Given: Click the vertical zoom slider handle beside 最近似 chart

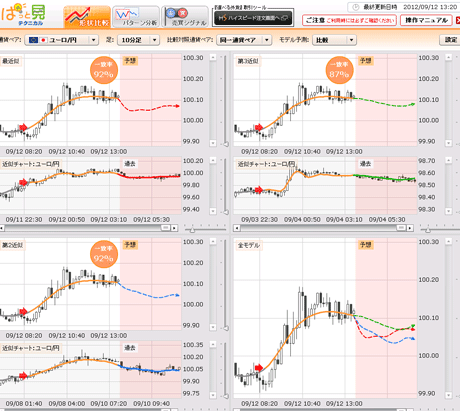Looking at the screenshot, I should click(x=226, y=144).
